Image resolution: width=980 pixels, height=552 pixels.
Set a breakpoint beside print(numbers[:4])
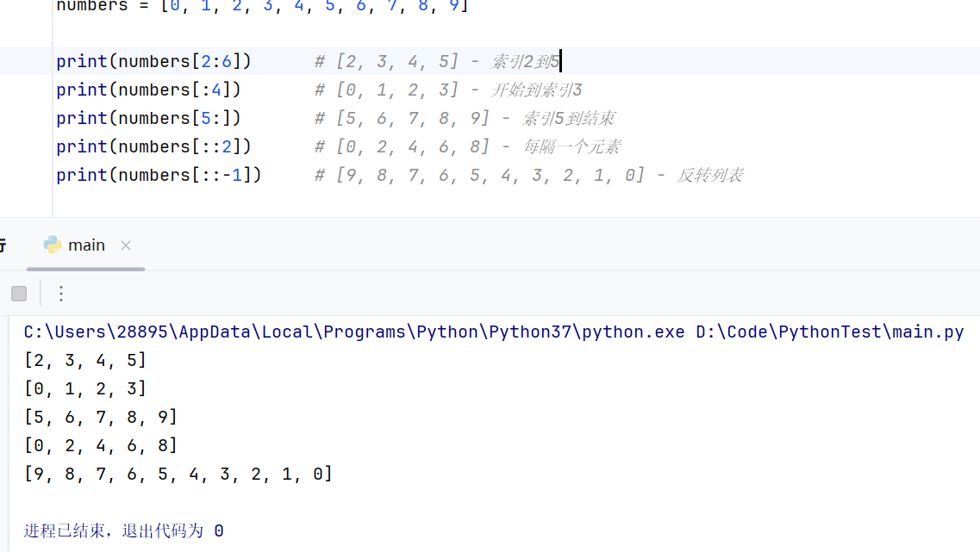(41, 90)
